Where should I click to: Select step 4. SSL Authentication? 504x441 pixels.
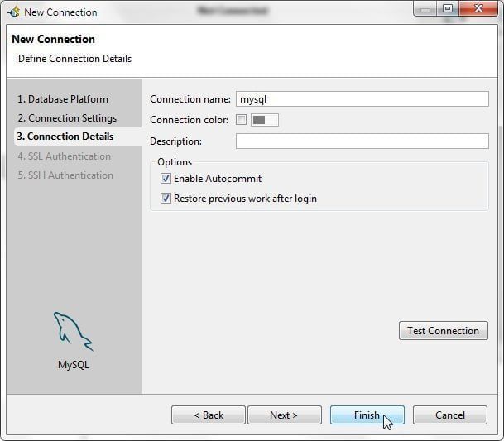coord(65,156)
